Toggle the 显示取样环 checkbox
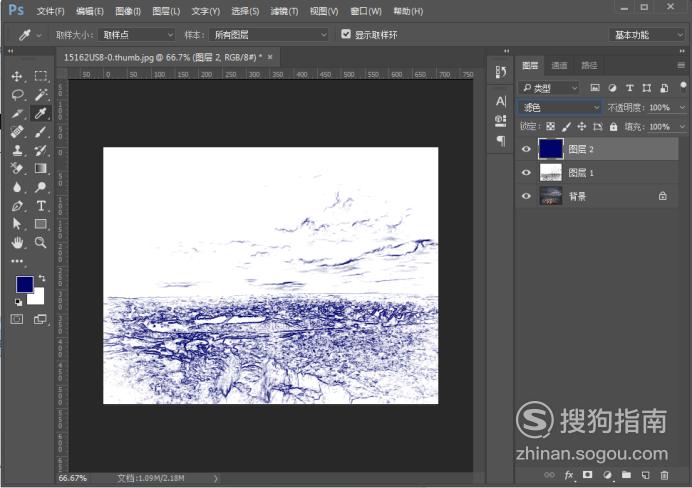 click(346, 34)
